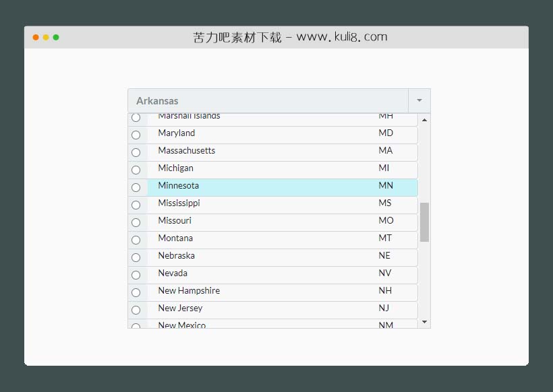Image resolution: width=553 pixels, height=392 pixels.
Task: Select the Mississippi list entry
Action: [x=179, y=203]
